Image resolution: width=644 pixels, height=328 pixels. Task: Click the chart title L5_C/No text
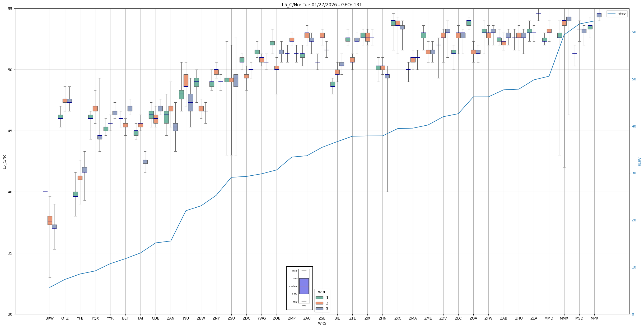pos(322,5)
